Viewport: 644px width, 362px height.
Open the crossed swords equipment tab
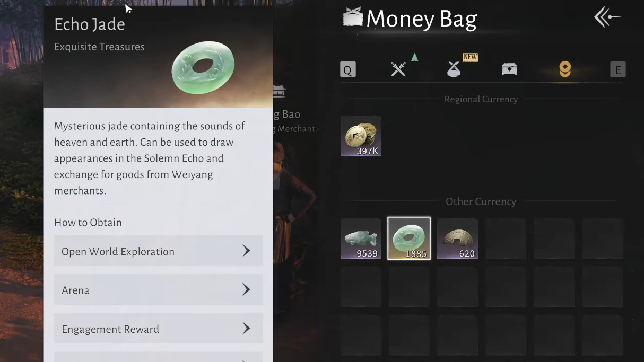[x=398, y=69]
